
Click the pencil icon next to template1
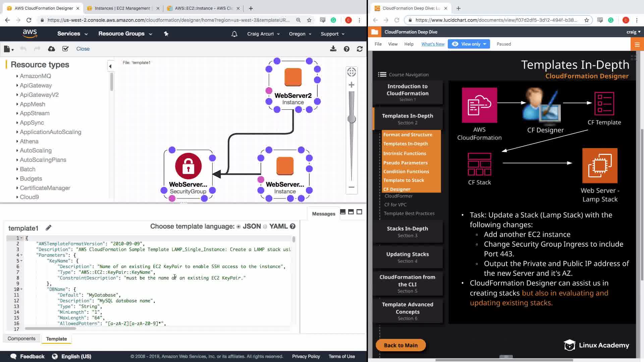[x=49, y=228]
